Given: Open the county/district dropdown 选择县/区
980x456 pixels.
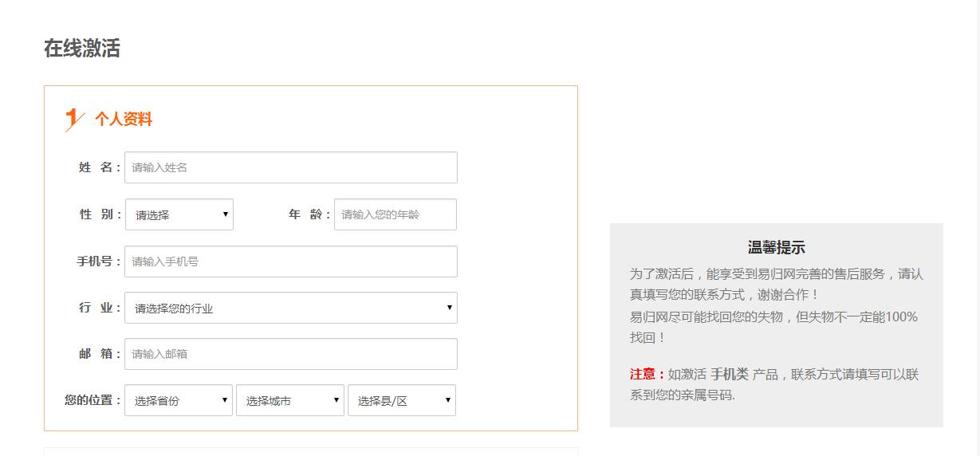Looking at the screenshot, I should 402,400.
